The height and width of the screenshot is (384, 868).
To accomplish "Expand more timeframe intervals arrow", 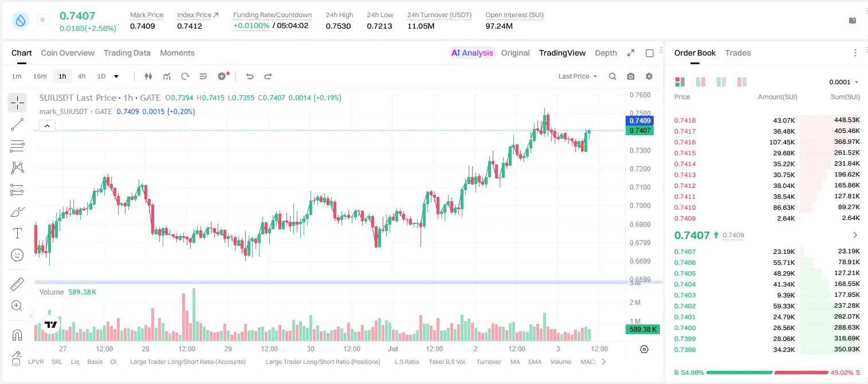I will (x=116, y=76).
